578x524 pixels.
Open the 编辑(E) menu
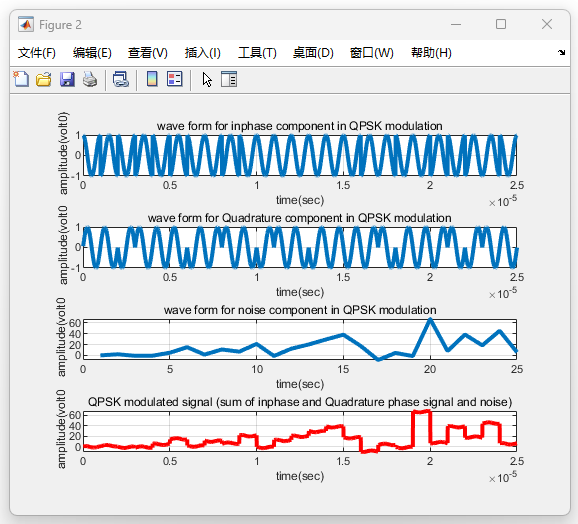point(92,53)
